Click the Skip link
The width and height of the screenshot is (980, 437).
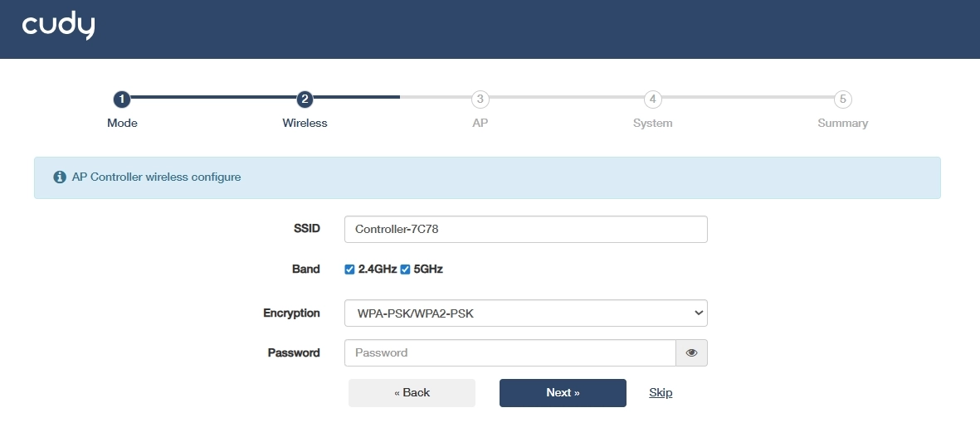(661, 393)
